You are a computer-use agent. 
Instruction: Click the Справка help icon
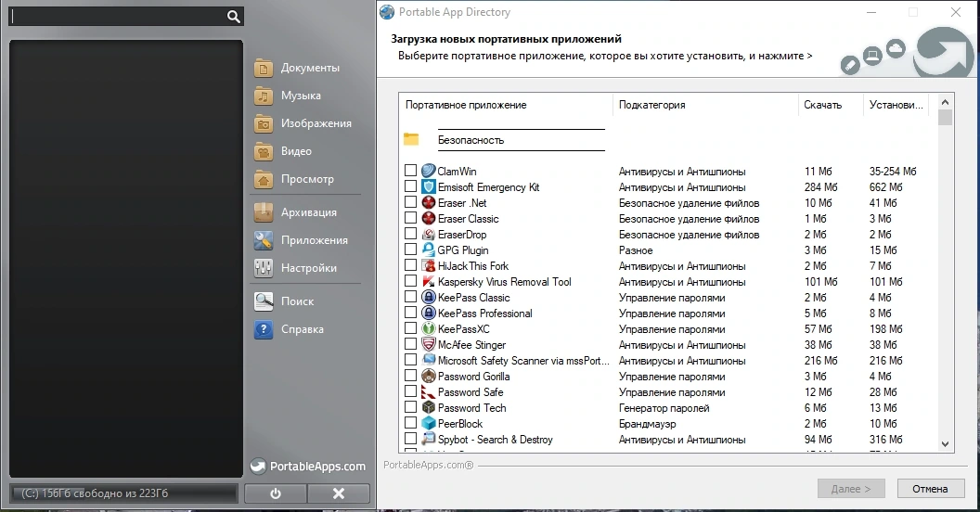coord(264,329)
